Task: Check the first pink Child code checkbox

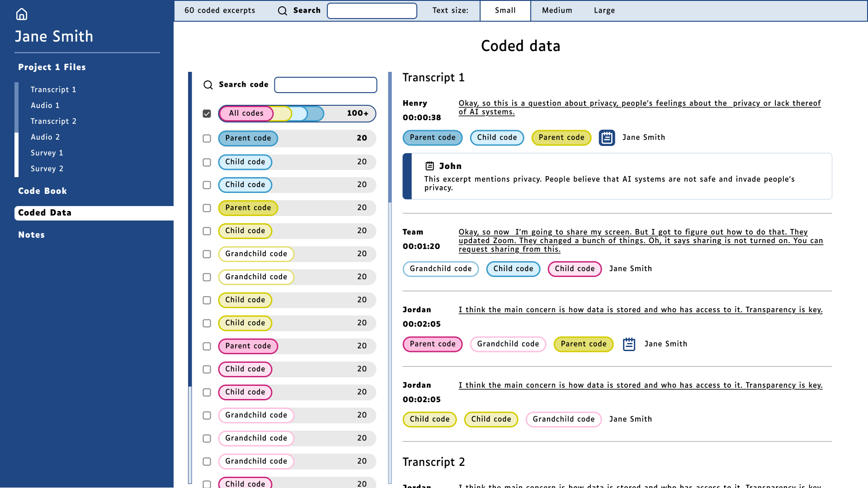Action: pos(207,369)
